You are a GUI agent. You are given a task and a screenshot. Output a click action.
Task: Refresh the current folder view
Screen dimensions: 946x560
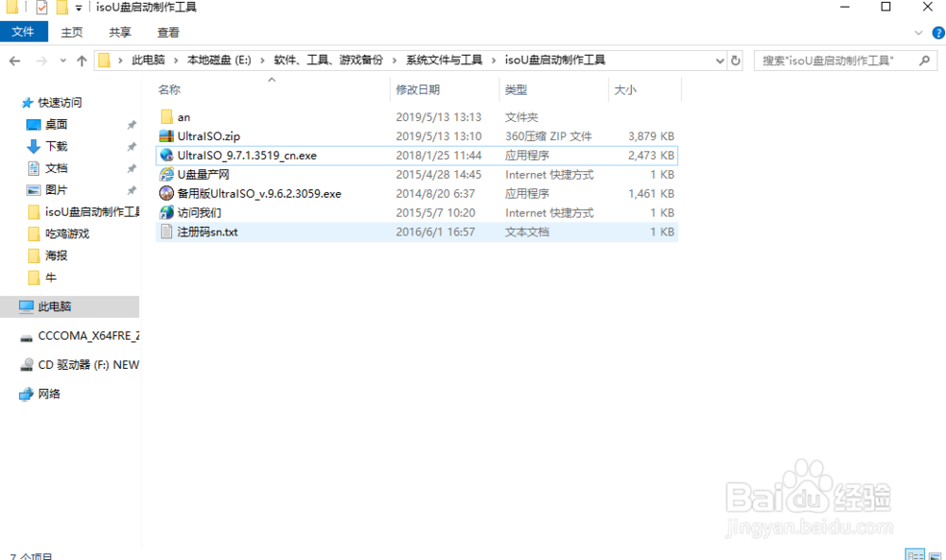tap(735, 61)
